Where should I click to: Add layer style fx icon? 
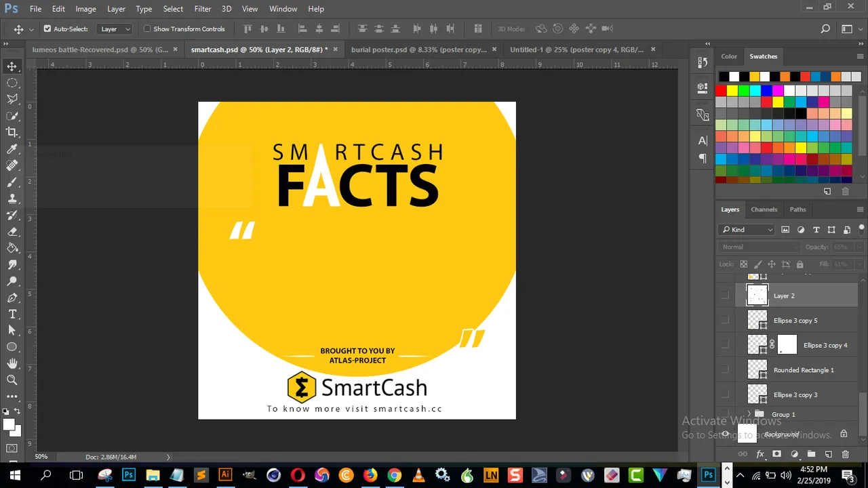(x=759, y=454)
